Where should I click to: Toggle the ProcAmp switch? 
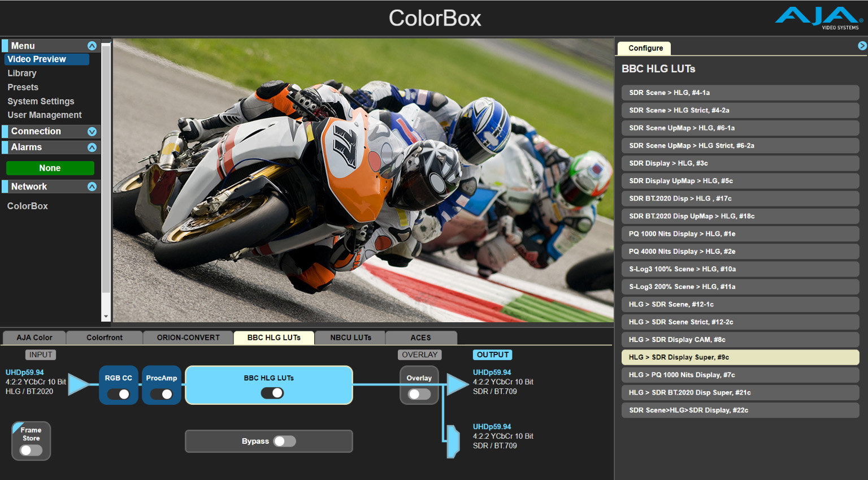tap(162, 394)
